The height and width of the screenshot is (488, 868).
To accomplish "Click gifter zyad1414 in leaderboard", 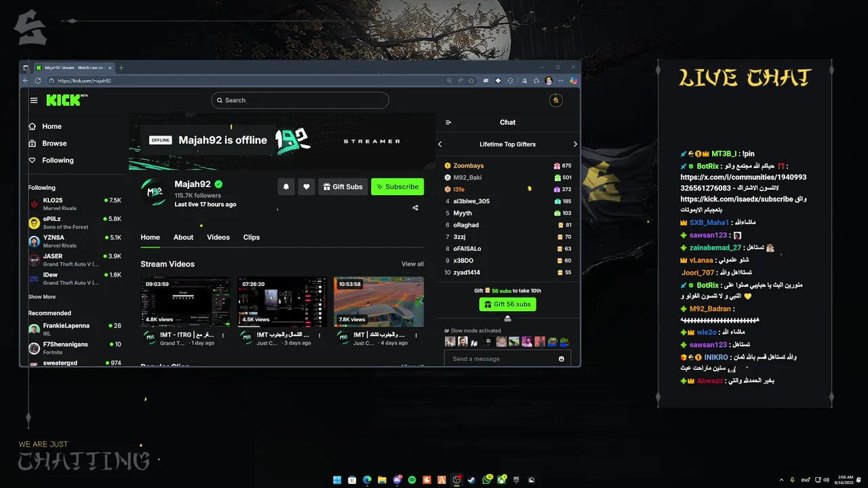I will point(467,272).
